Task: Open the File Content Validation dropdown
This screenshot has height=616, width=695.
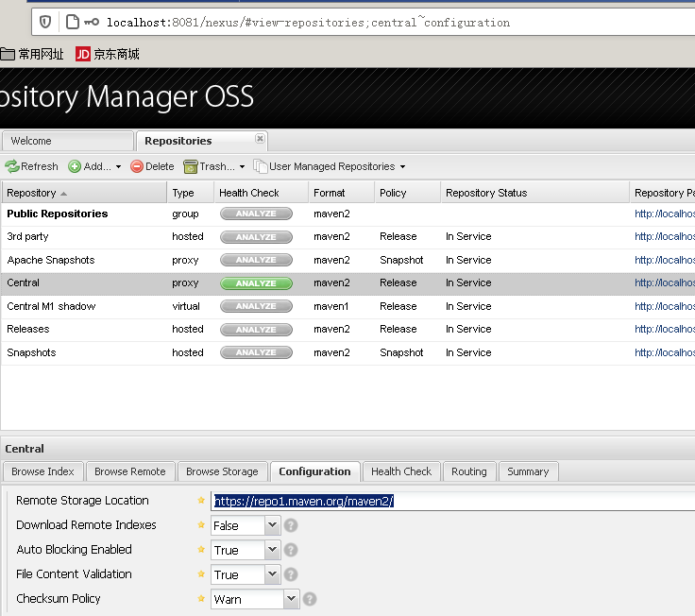Action: [272, 574]
